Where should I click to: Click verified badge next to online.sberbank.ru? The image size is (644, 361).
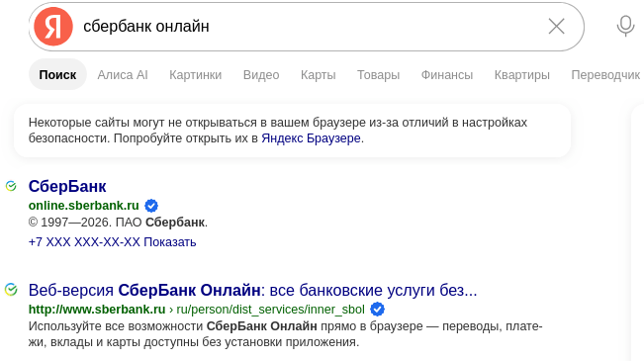point(151,206)
